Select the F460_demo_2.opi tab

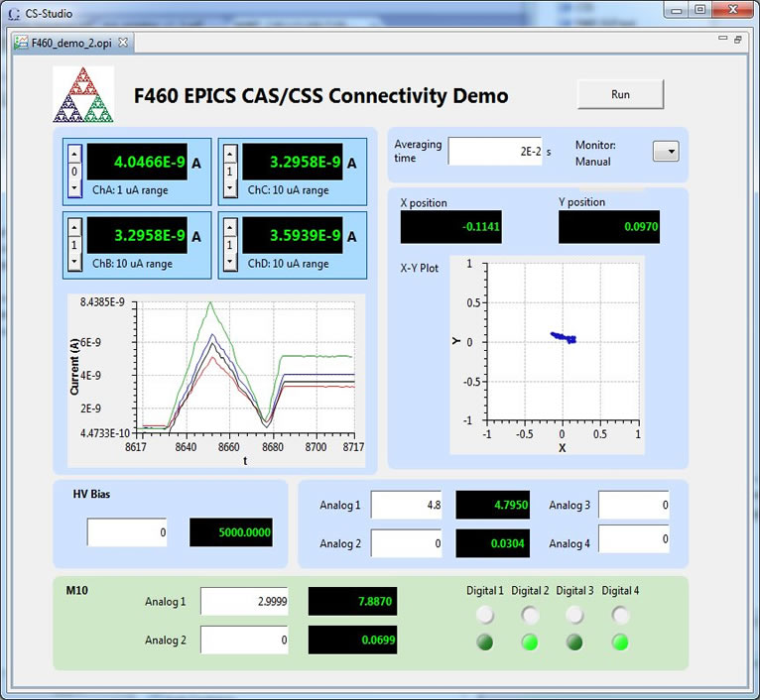[x=72, y=43]
